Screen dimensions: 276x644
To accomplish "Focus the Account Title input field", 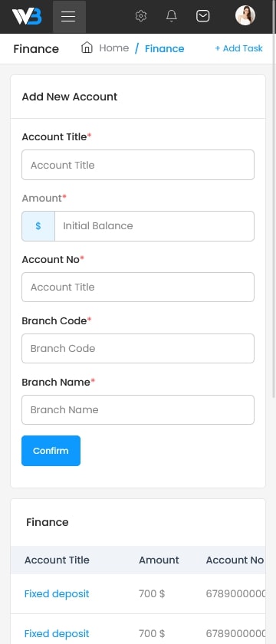I will [138, 165].
